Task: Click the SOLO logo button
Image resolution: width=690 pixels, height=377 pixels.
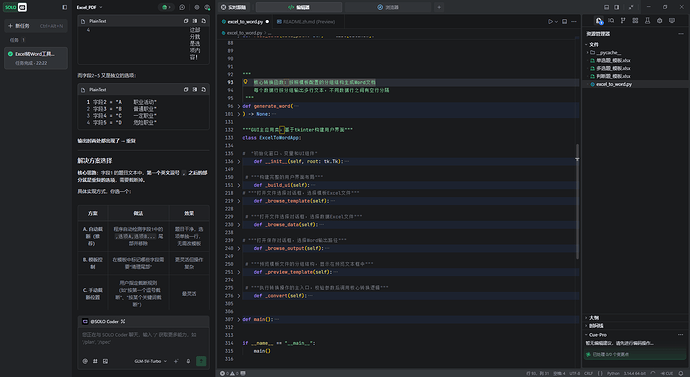Action: (x=15, y=7)
